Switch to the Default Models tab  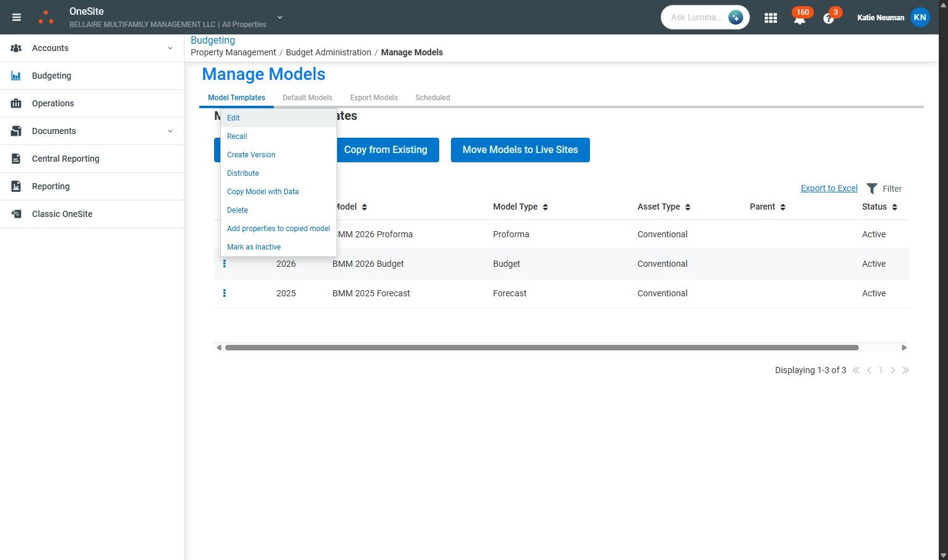(307, 98)
